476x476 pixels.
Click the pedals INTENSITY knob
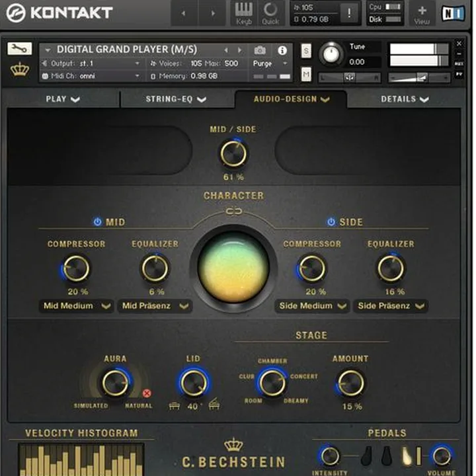pyautogui.click(x=330, y=456)
